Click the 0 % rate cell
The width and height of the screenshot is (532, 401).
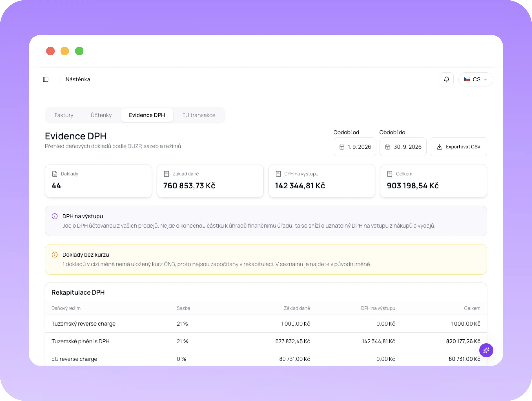(x=181, y=359)
